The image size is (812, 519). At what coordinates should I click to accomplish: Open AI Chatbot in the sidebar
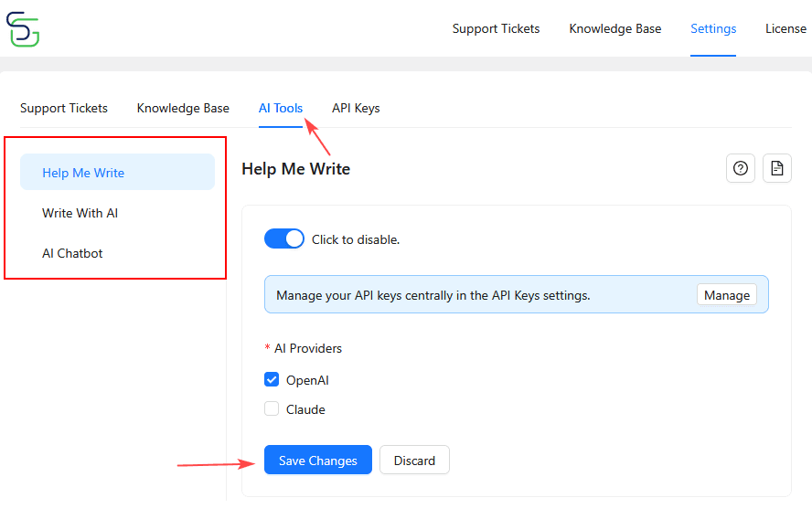click(72, 253)
